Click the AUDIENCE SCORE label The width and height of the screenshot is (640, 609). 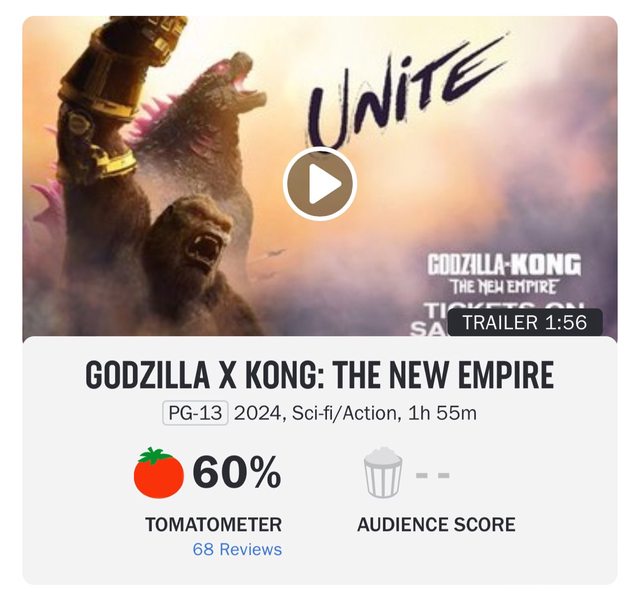(x=436, y=524)
